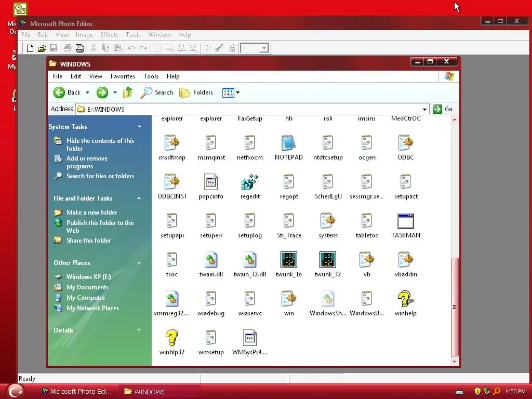This screenshot has height=399, width=532.
Task: Click Make a new folder link
Action: [x=91, y=212]
